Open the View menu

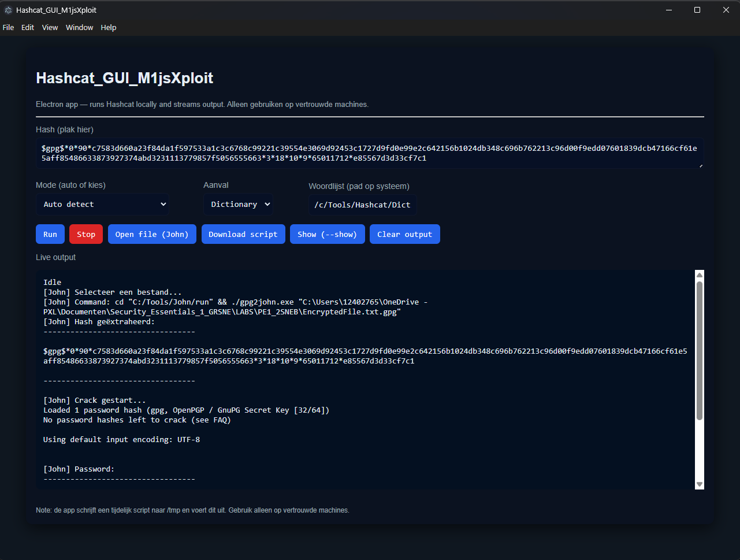[x=50, y=27]
